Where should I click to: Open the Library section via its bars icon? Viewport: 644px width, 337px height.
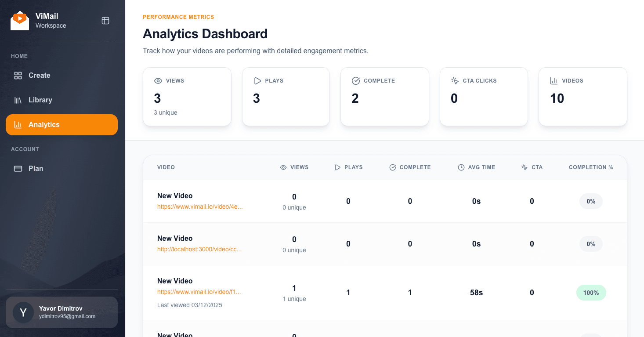pos(18,100)
